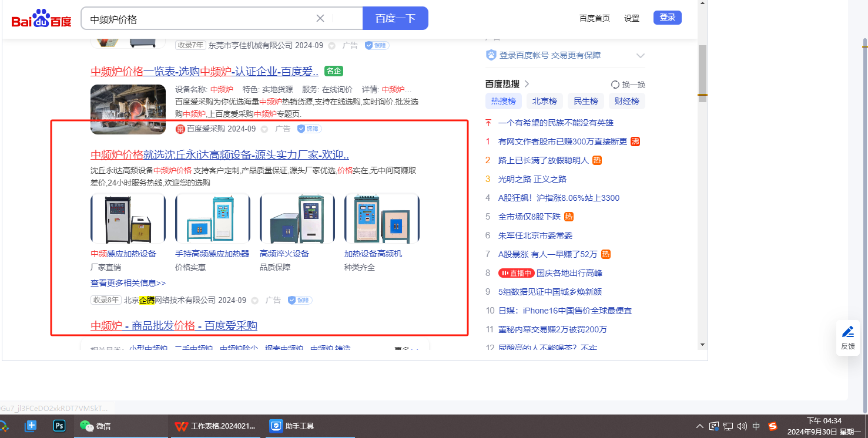868x438 pixels.
Task: Click the 换一换 text to refresh hot searches
Action: tap(634, 85)
